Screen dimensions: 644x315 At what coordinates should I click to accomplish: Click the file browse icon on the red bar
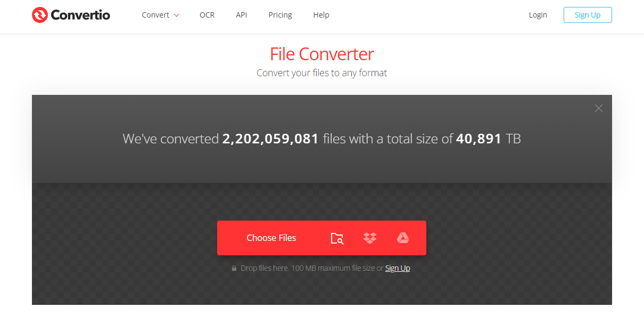(x=337, y=238)
